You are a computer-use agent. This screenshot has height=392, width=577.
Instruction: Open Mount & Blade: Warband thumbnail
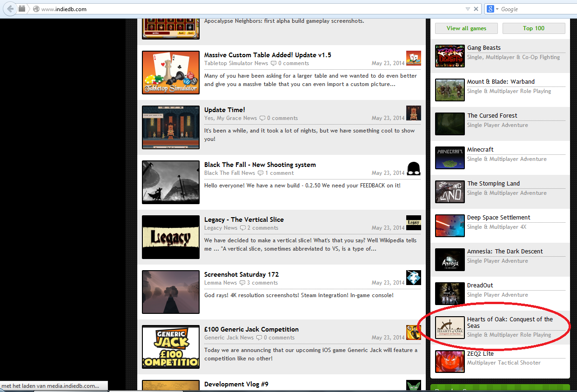(x=450, y=90)
